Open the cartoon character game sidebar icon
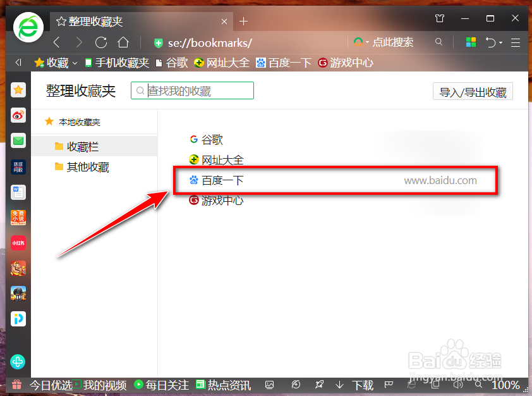 click(x=18, y=268)
